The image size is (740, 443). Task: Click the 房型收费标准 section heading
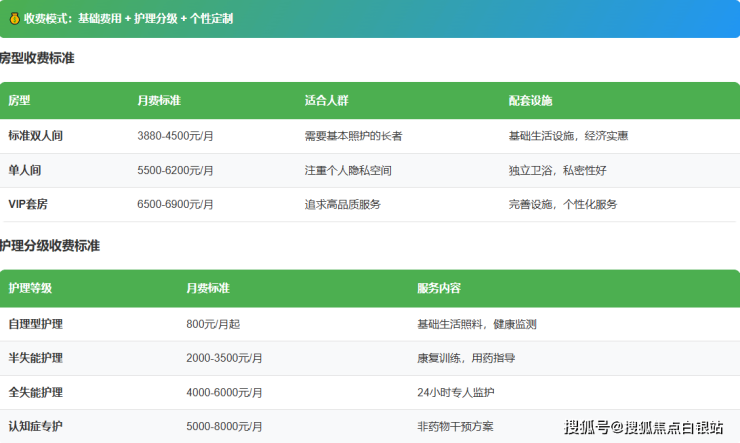[37, 59]
